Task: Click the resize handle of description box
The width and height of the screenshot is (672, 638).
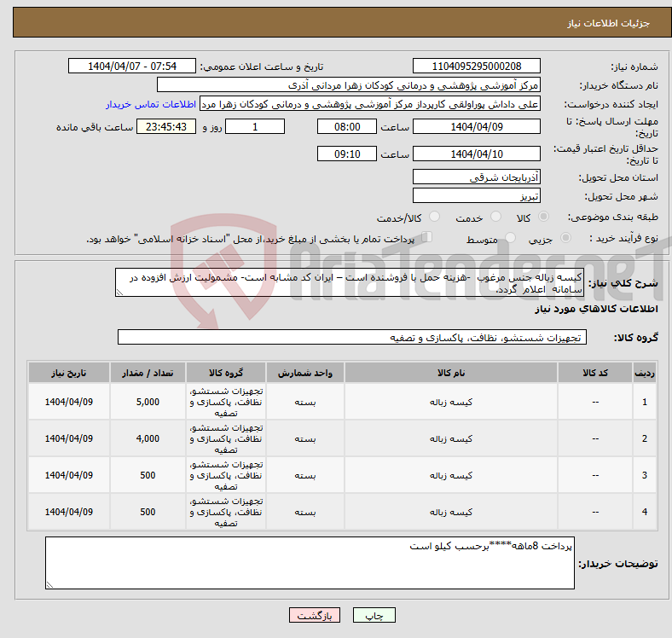Action: [x=119, y=293]
